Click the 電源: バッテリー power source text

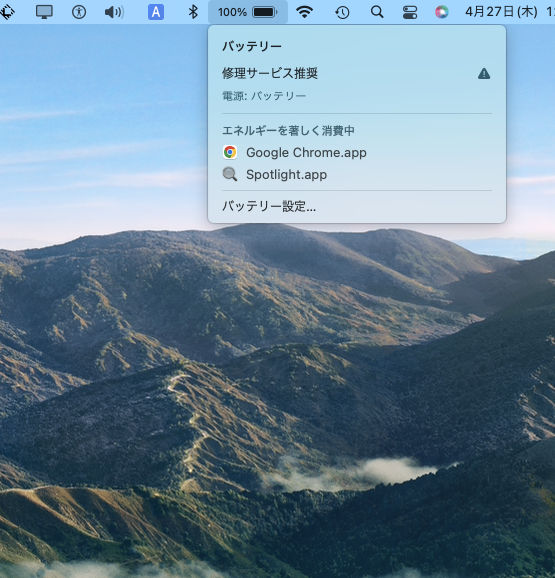click(264, 96)
